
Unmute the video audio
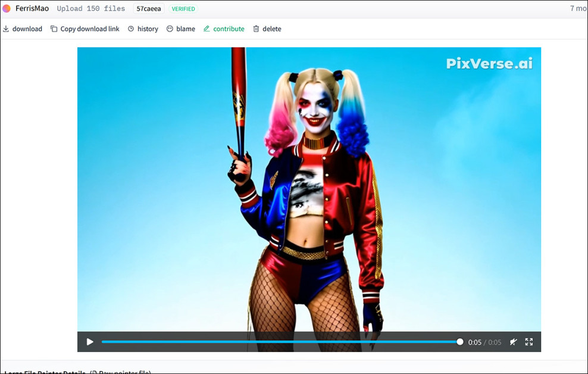click(x=513, y=342)
